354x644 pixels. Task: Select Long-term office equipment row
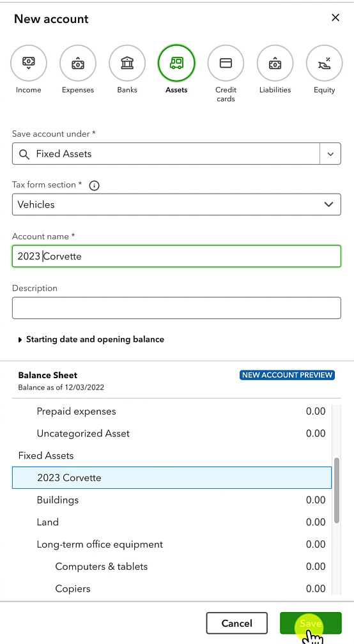[172, 544]
